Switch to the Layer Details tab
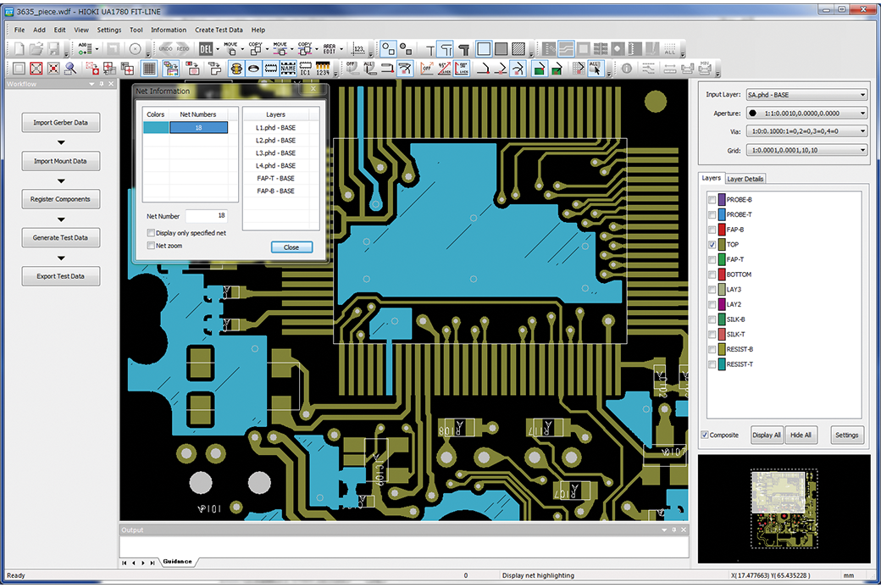The image size is (881, 588). pos(745,179)
